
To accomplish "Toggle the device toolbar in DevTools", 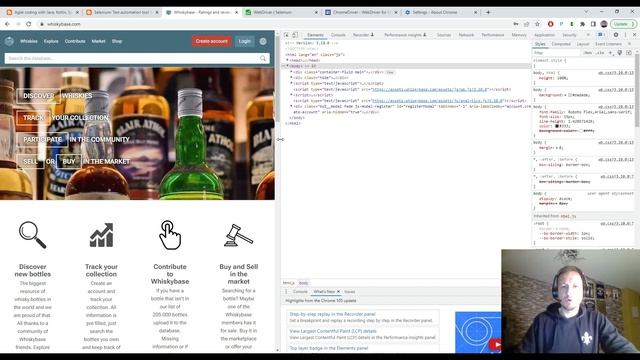I will pos(295,35).
